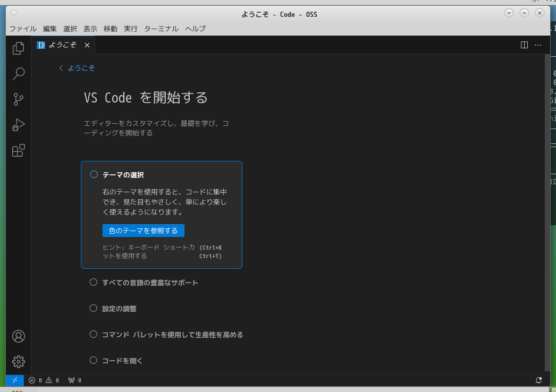This screenshot has width=556, height=392.
Task: Show warnings count in status bar
Action: 53,380
